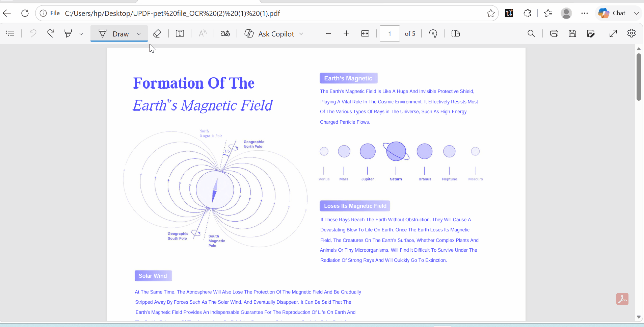
Task: Click the Fit to width icon
Action: pos(365,33)
